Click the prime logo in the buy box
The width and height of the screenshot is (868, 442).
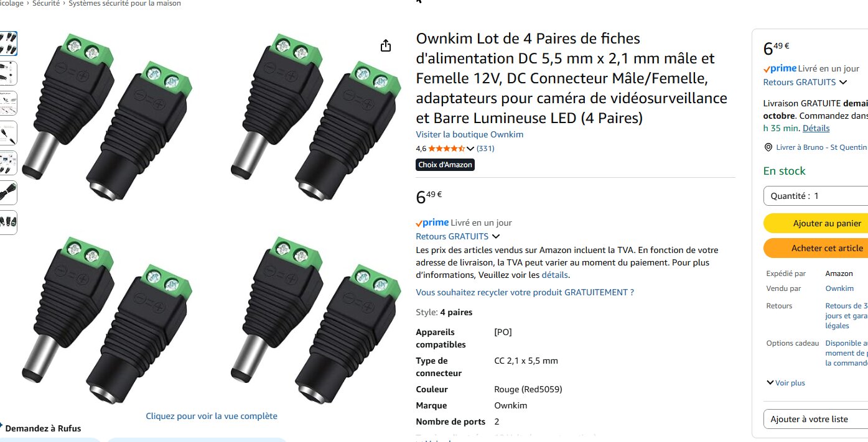(x=780, y=68)
